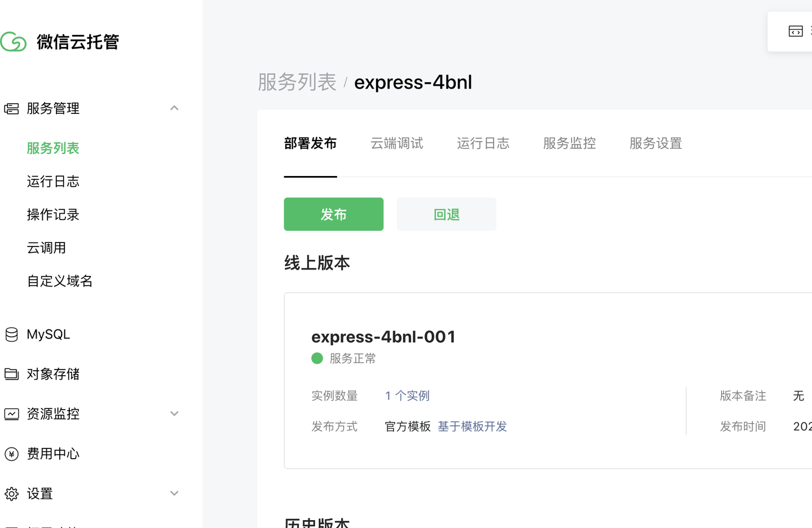This screenshot has height=528, width=812.
Task: Click the 版本备注 label
Action: tap(743, 396)
